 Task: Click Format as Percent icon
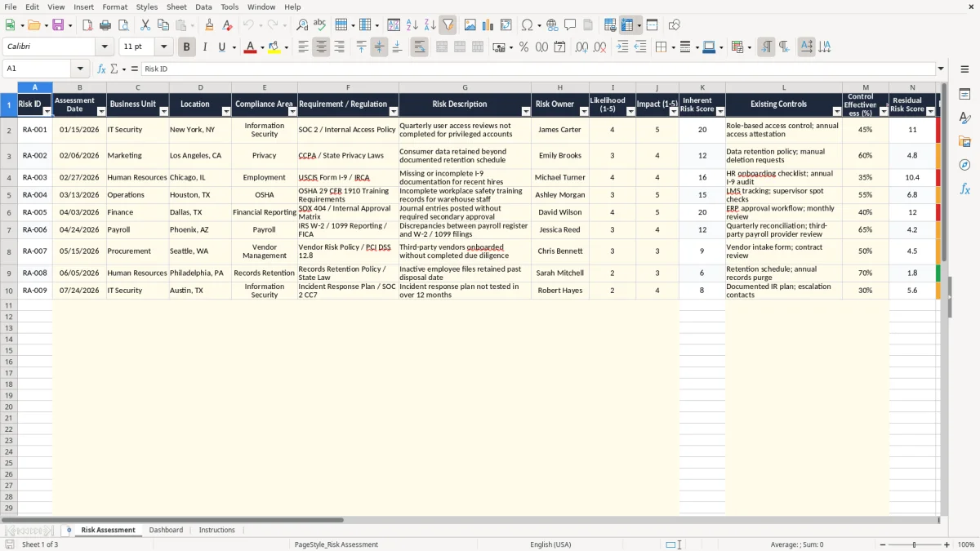(523, 47)
